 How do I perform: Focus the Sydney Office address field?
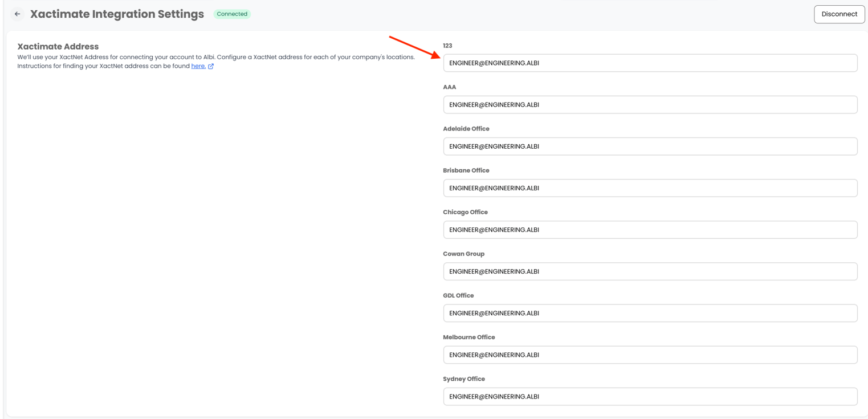click(650, 396)
